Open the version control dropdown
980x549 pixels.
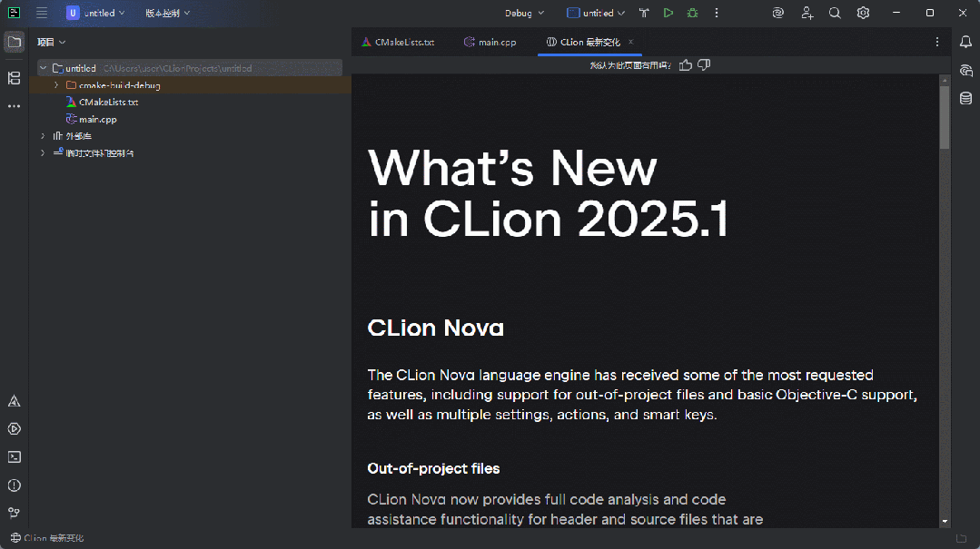pos(167,13)
